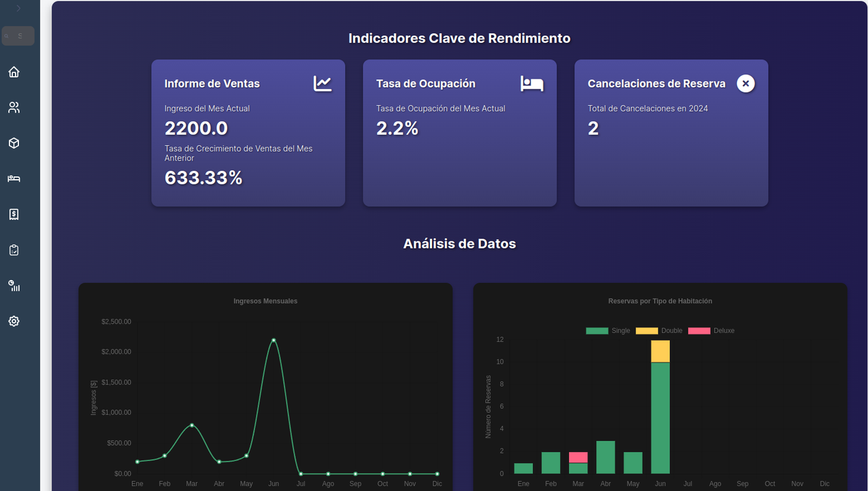
Task: Click the Feb data point on income chart
Action: click(x=165, y=456)
